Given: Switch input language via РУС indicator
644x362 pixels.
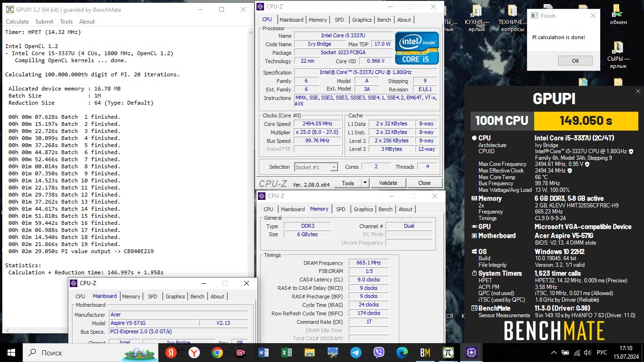Looking at the screenshot, I should [602, 353].
